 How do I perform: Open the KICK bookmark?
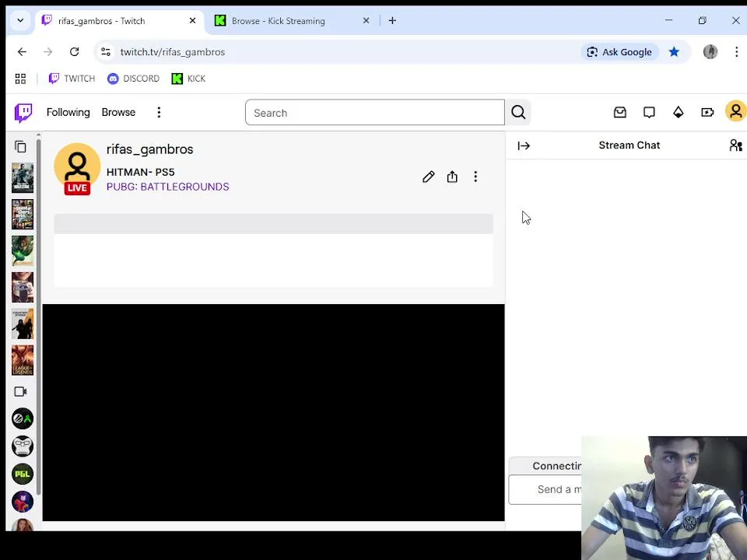click(x=188, y=79)
